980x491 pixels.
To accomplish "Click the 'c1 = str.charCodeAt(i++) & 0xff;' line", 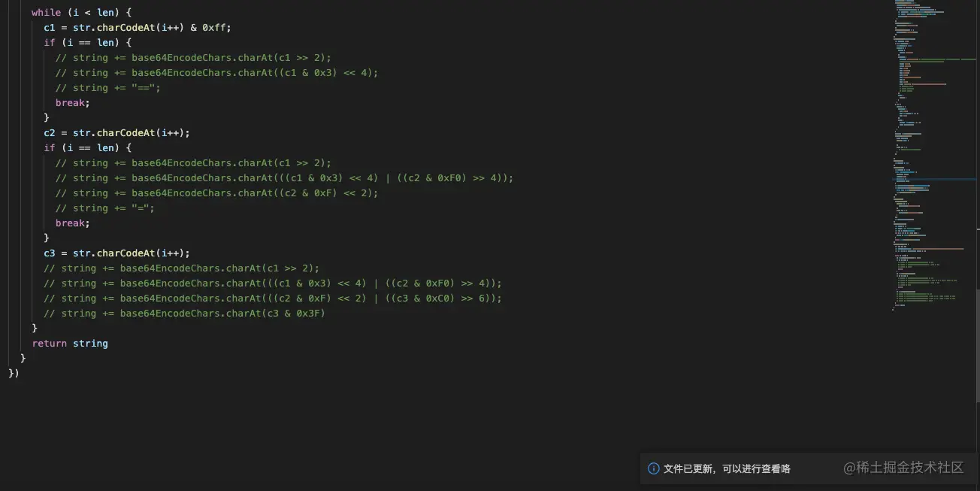I will [138, 28].
